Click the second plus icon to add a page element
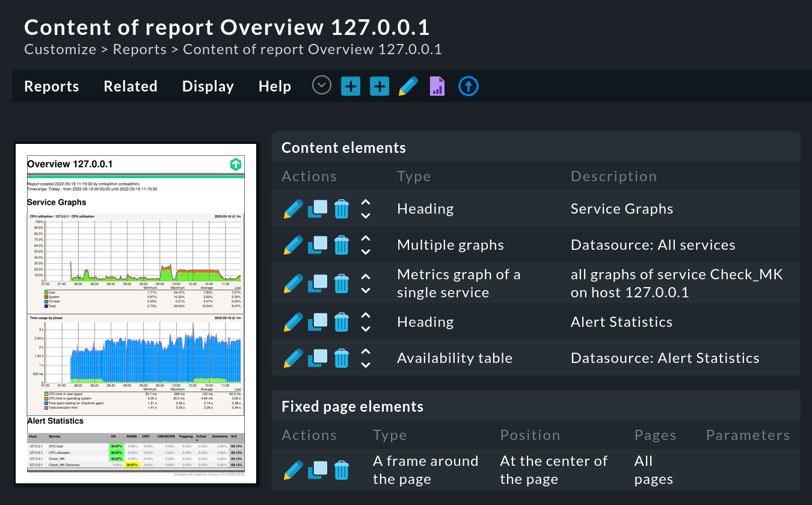Image resolution: width=812 pixels, height=505 pixels. click(x=380, y=85)
